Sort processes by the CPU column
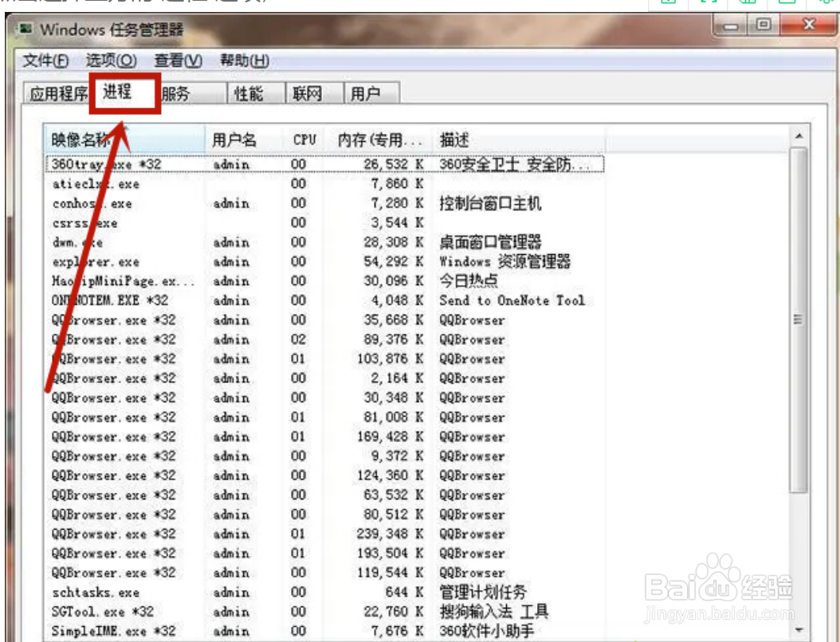Viewport: 840px width, 642px height. (304, 139)
